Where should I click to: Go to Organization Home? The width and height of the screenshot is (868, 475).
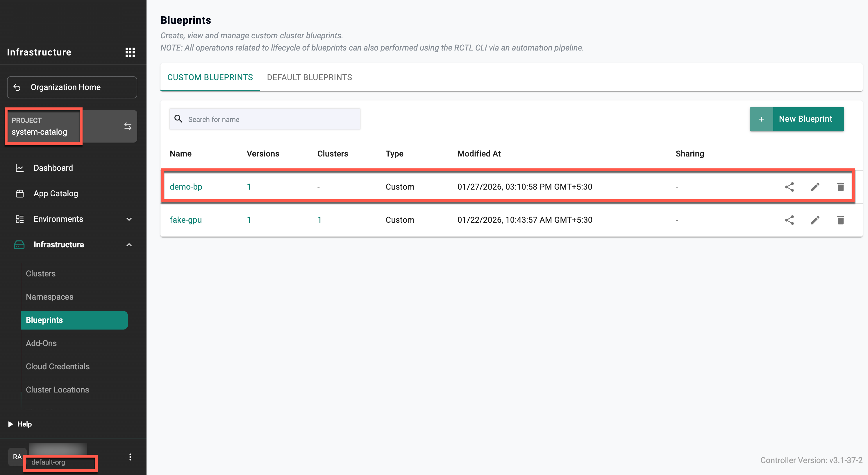(72, 87)
